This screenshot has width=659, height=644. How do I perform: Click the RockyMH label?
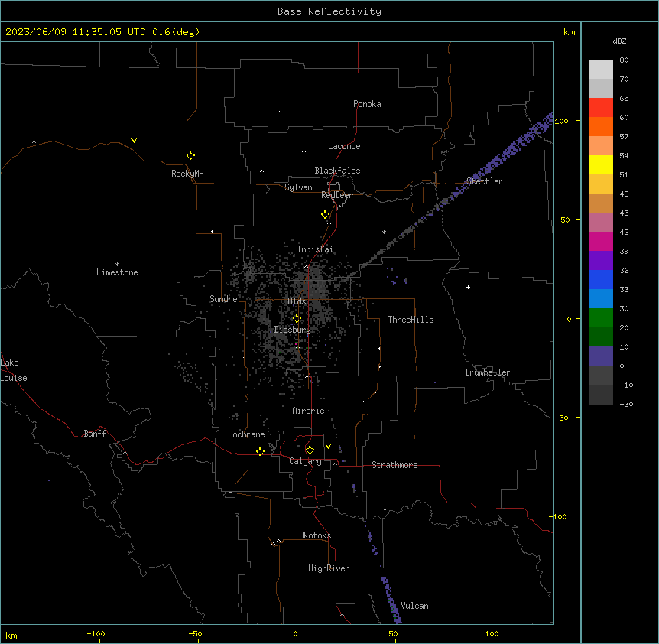click(187, 174)
